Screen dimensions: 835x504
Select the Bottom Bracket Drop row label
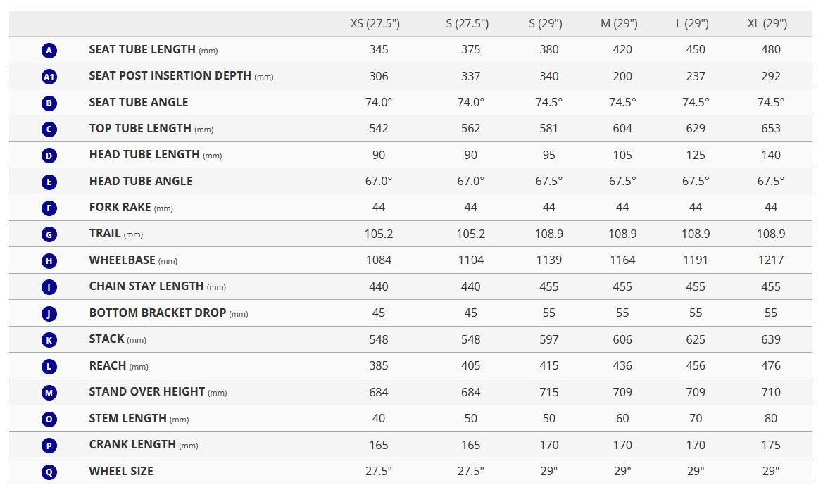(x=158, y=313)
